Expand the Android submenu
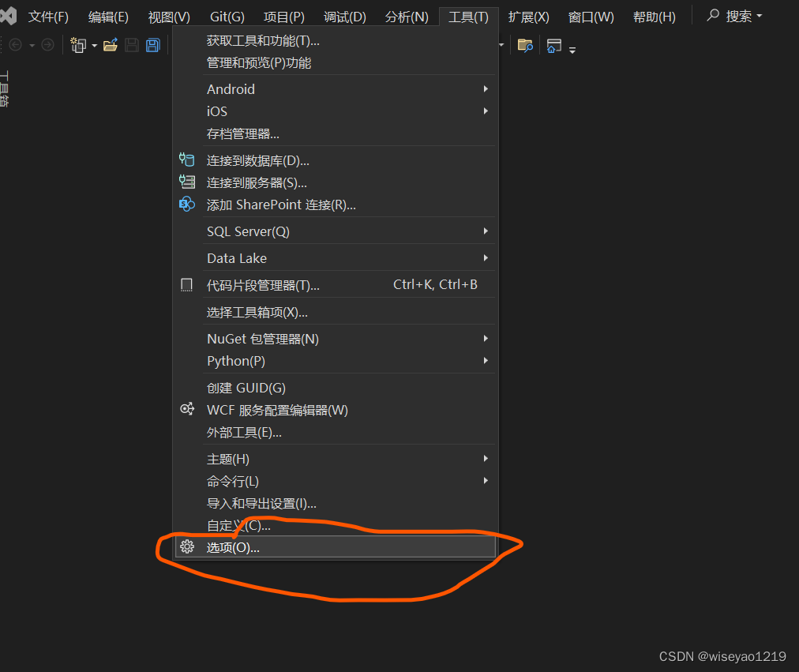799x672 pixels. [486, 89]
